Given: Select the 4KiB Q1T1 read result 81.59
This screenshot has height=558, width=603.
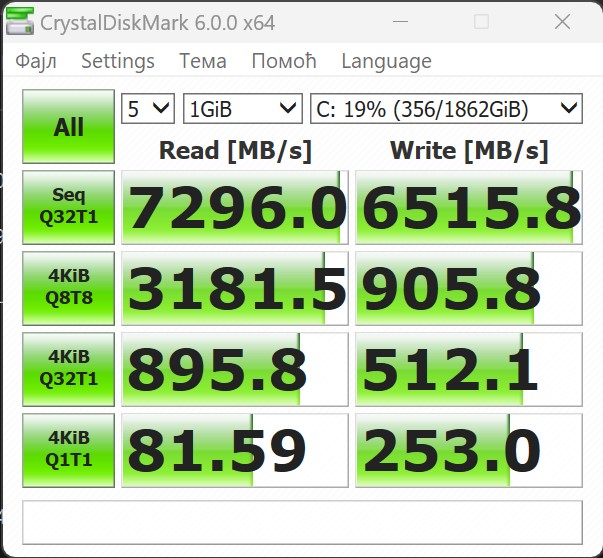Looking at the screenshot, I should pos(235,450).
